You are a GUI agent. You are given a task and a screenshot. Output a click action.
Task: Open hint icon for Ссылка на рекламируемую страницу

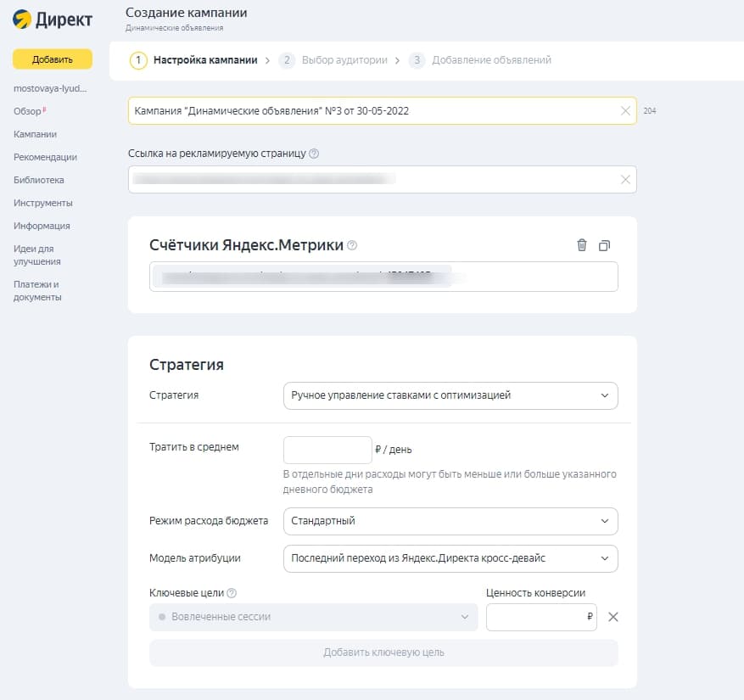[316, 155]
